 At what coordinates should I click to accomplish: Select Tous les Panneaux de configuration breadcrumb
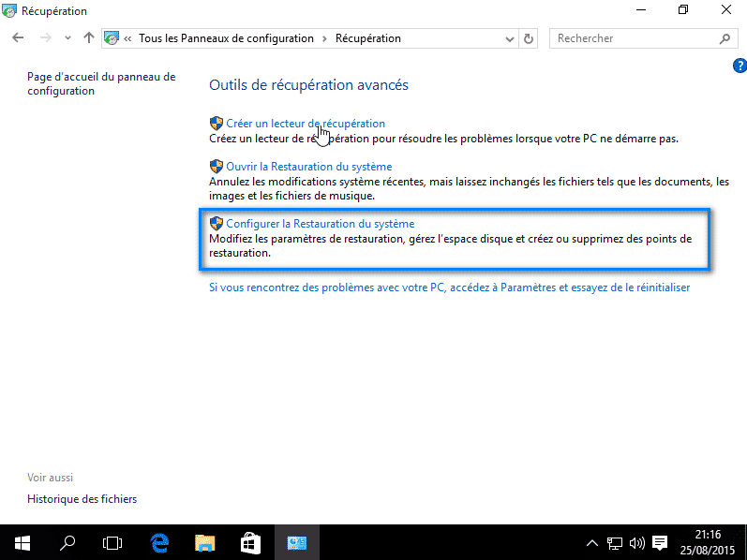tap(226, 38)
